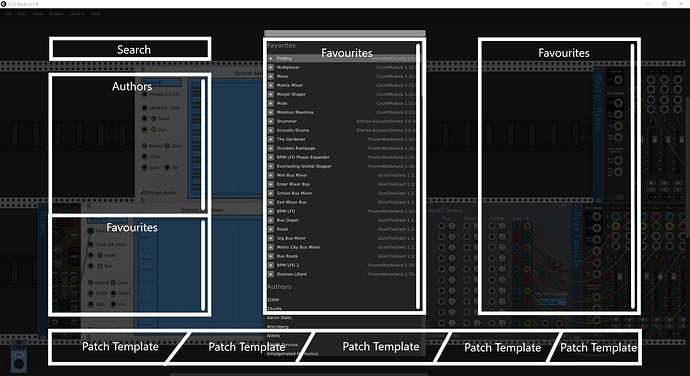Toggle favourite on Acoustic Drums entry
The image size is (690, 376).
click(x=271, y=130)
